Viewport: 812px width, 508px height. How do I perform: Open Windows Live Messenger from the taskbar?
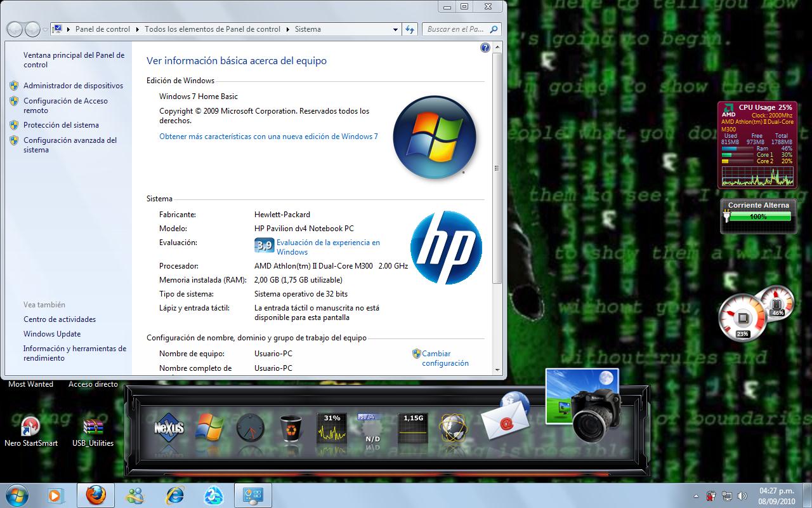point(135,495)
